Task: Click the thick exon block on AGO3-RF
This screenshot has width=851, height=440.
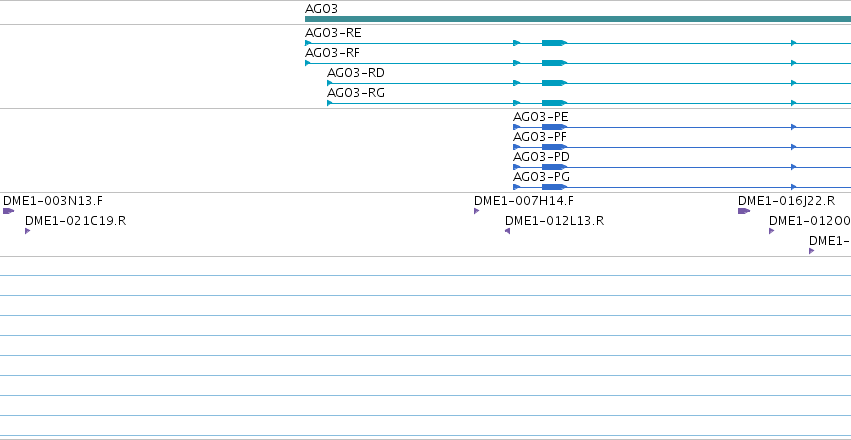Action: coord(554,63)
